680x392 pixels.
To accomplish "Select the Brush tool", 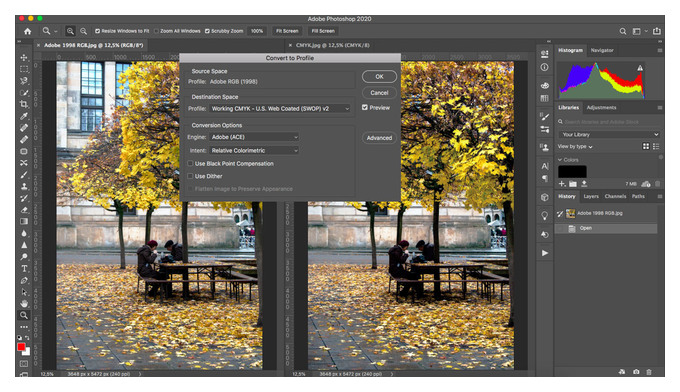I will [x=24, y=175].
